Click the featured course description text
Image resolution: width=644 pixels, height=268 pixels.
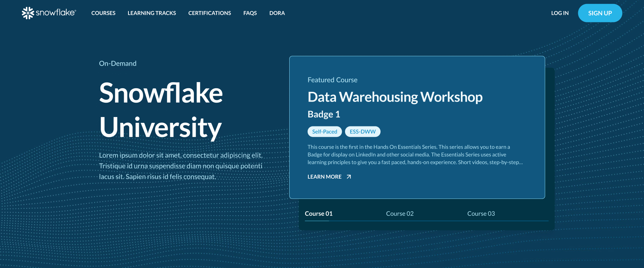coord(415,155)
